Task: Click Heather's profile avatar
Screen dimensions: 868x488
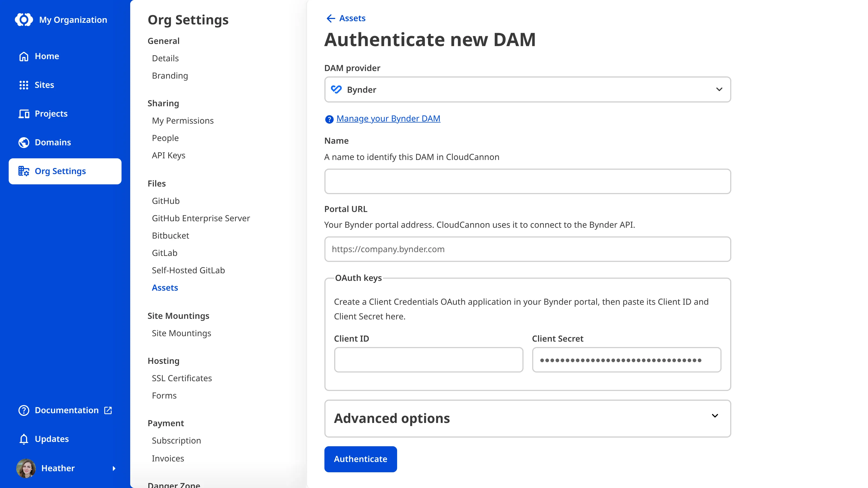Action: click(x=26, y=468)
